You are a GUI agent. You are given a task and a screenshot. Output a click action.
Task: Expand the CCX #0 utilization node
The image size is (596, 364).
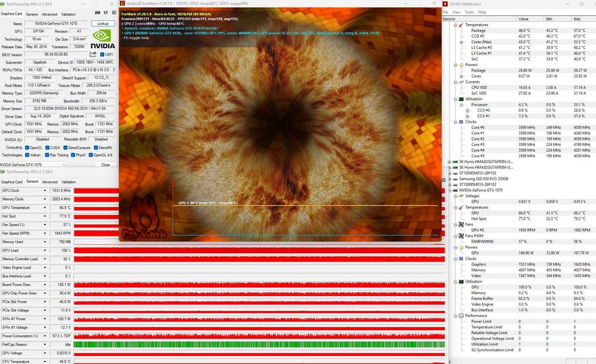coord(467,110)
